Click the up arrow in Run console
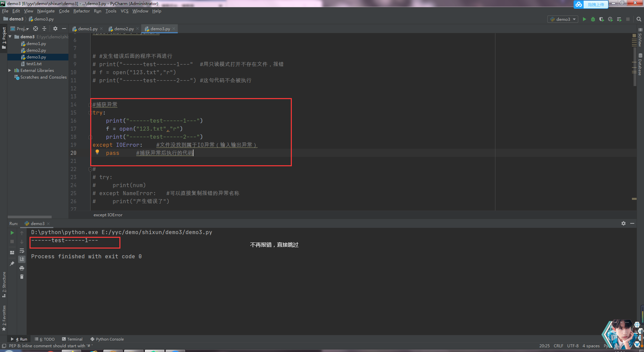This screenshot has width=644, height=352. 22,233
